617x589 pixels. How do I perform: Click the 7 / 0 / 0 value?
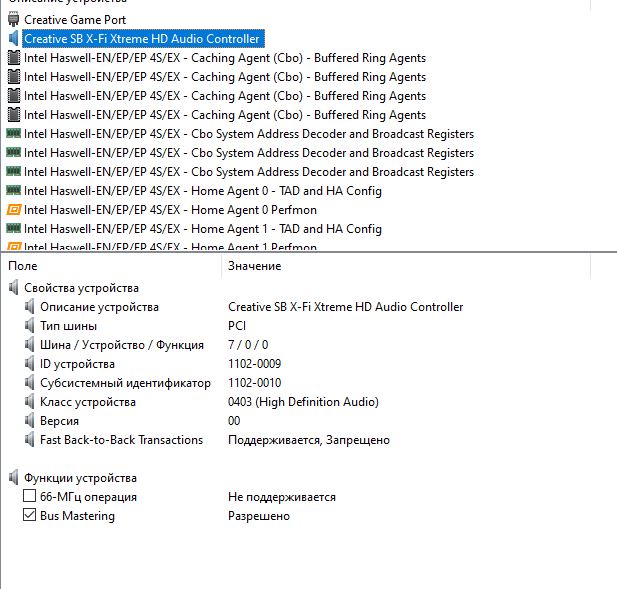pos(248,345)
